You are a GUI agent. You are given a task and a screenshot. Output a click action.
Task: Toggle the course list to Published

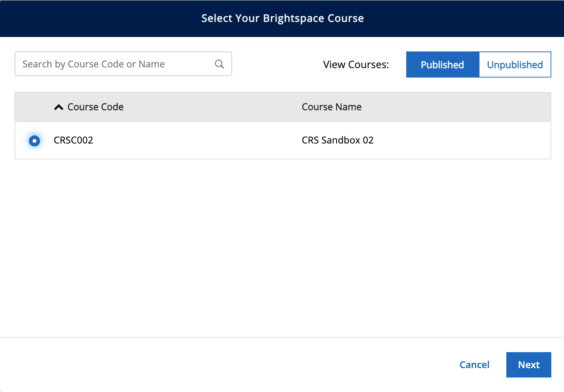point(442,64)
